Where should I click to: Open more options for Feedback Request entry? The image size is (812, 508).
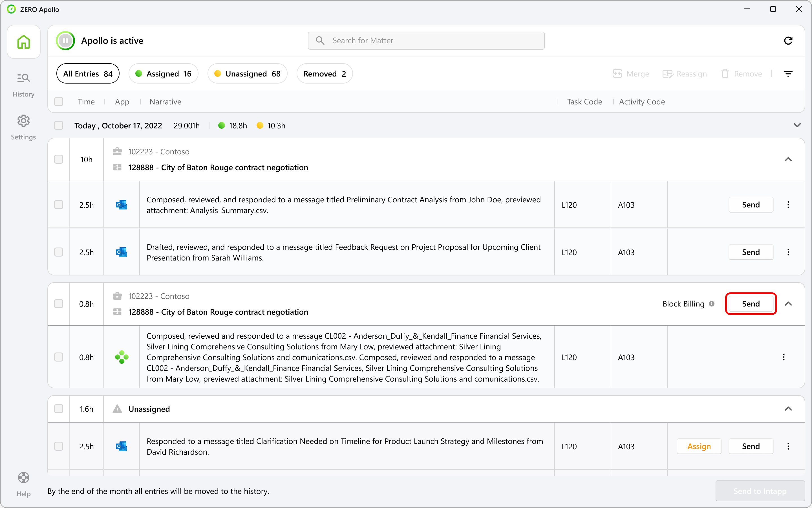coord(788,252)
